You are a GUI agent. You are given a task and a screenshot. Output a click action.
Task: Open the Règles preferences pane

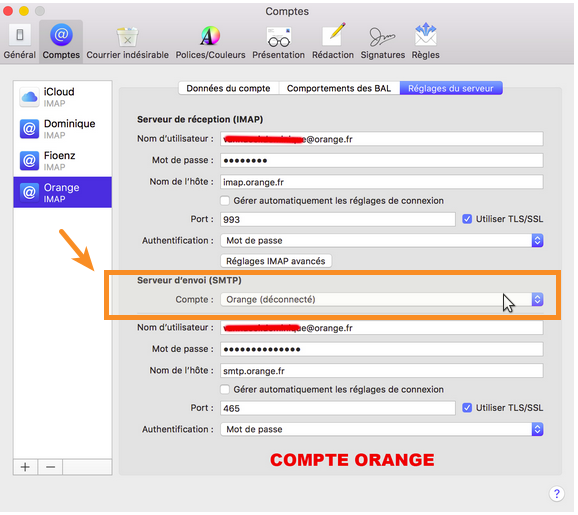(426, 42)
